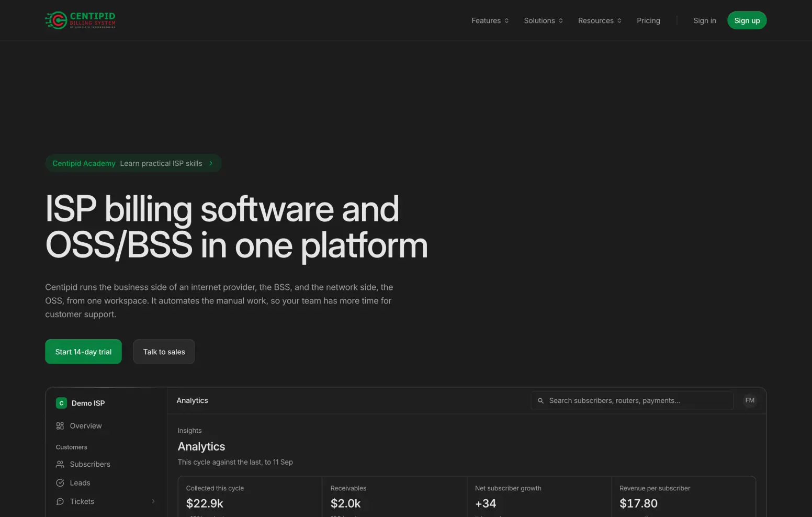
Task: Start the 14-day trial
Action: click(x=83, y=352)
